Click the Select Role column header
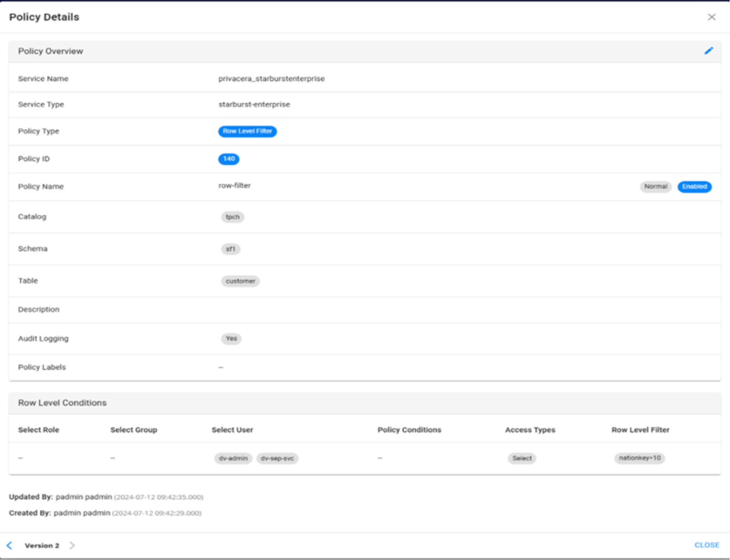 pos(39,430)
